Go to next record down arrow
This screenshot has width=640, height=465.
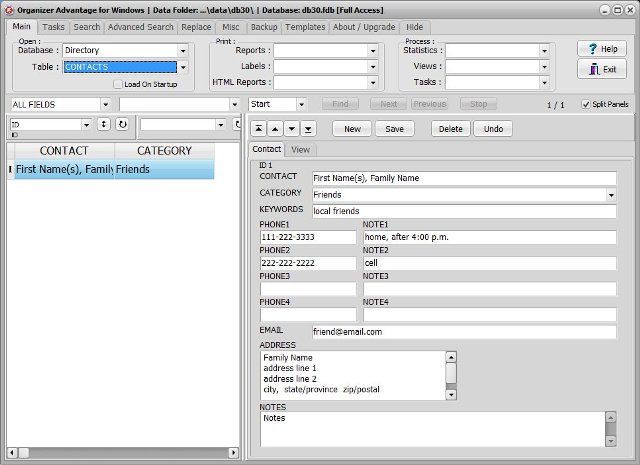(x=291, y=129)
